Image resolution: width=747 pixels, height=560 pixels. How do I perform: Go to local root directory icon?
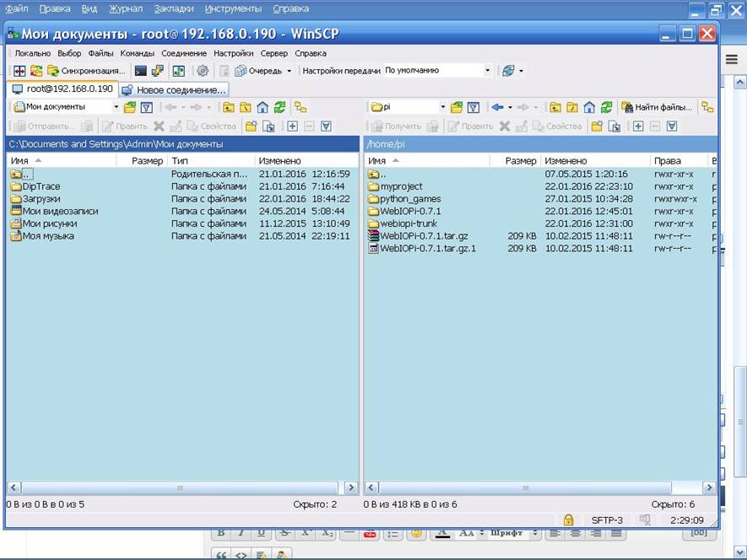pyautogui.click(x=246, y=107)
